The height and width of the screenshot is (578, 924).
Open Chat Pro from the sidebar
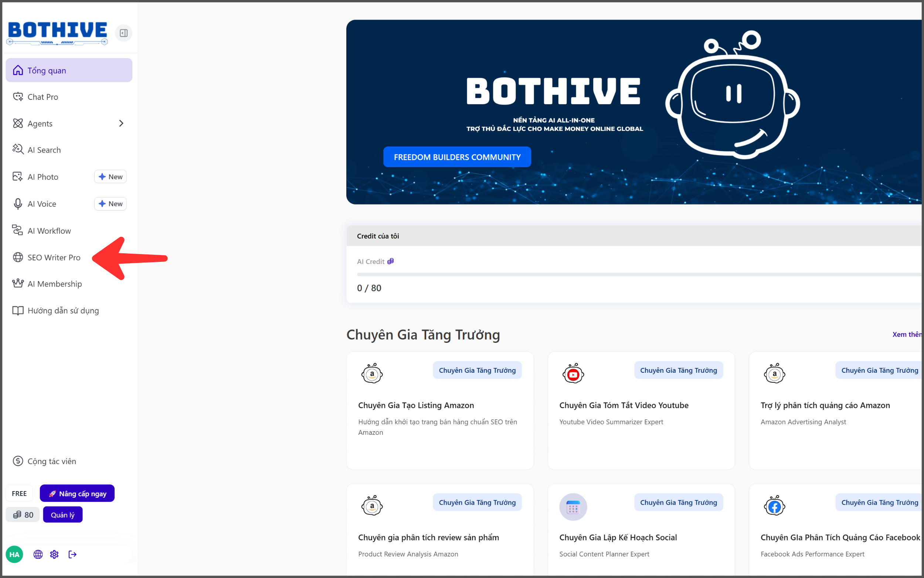pos(69,97)
